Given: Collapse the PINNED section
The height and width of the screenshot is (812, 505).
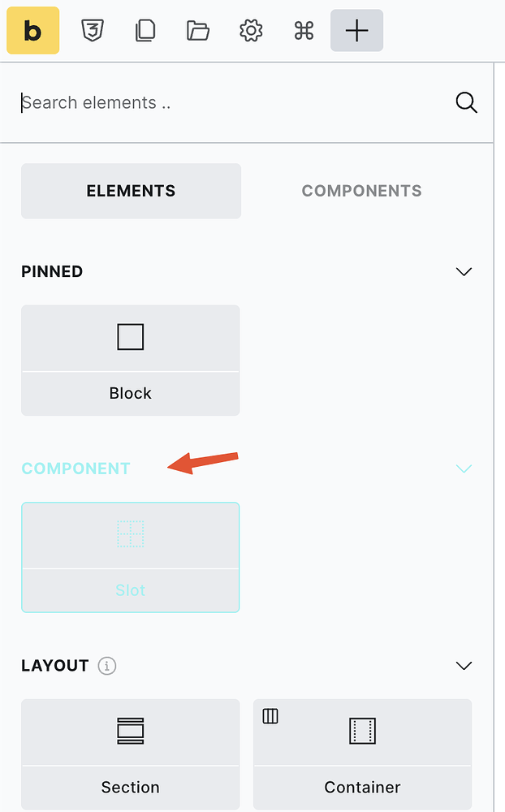Looking at the screenshot, I should (464, 271).
